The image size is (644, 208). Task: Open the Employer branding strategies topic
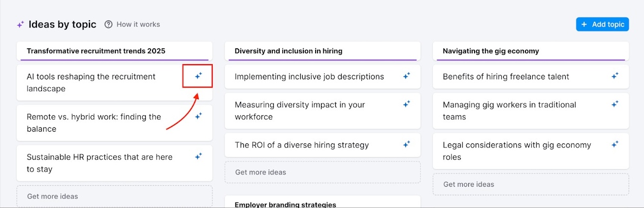click(x=286, y=204)
